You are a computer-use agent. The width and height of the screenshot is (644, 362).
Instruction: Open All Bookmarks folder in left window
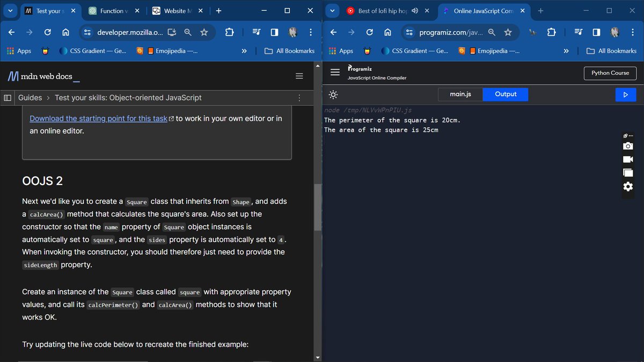click(290, 51)
